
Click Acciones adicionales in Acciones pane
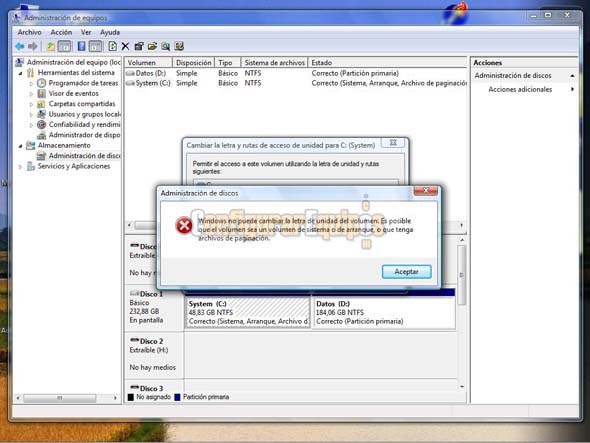520,89
